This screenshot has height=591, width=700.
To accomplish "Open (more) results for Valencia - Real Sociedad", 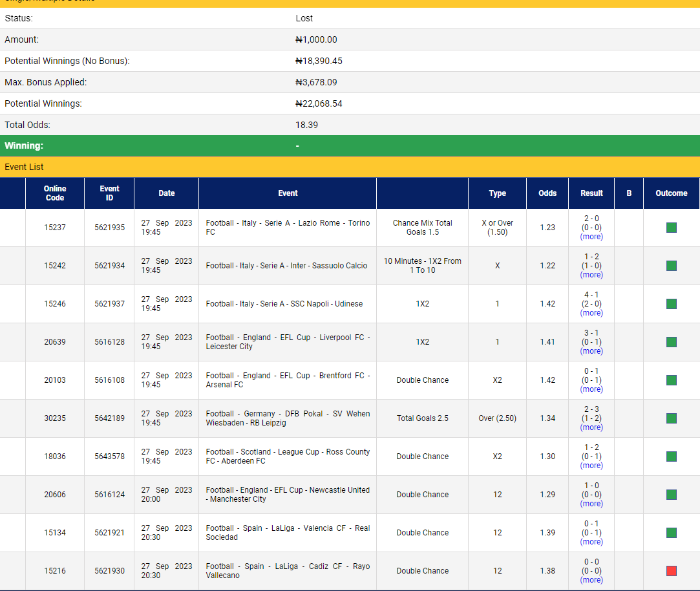I will coord(591,542).
